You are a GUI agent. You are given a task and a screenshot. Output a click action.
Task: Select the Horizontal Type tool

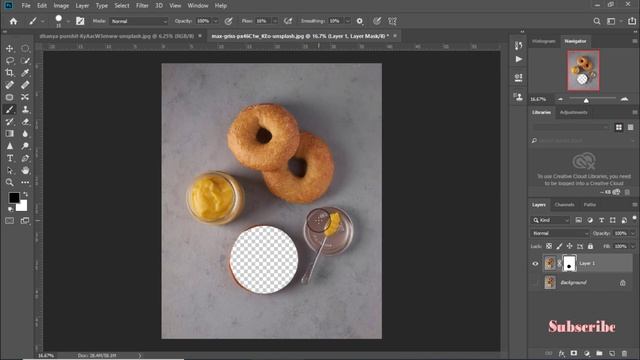tap(9, 158)
